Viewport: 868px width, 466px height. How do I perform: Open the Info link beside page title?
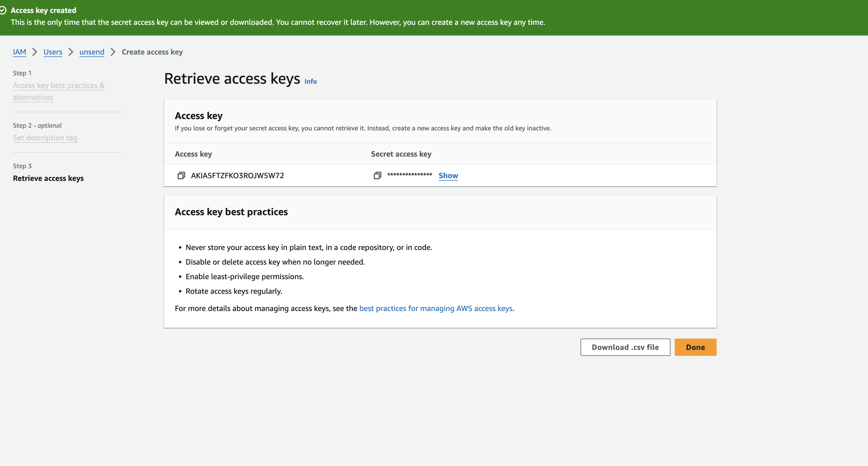pos(310,82)
